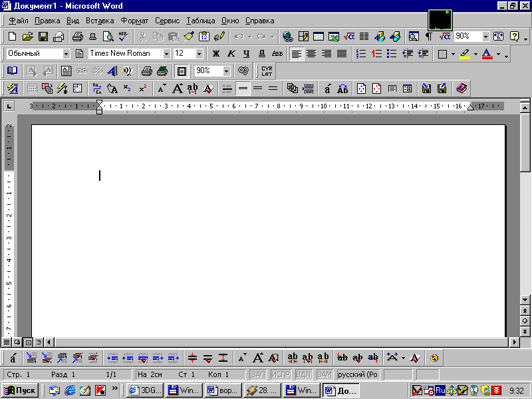Click the CYR LAT conversion button
The image size is (532, 399).
coord(267,71)
